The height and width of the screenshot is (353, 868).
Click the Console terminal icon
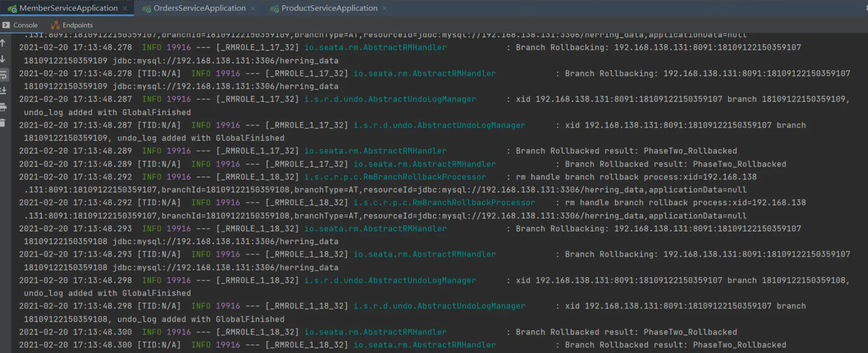point(6,25)
